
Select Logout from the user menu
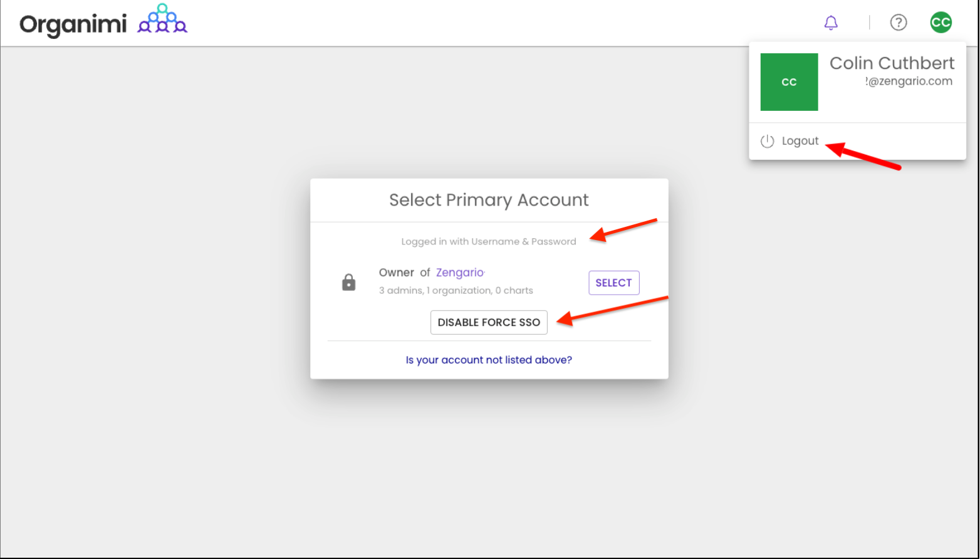[x=800, y=141]
